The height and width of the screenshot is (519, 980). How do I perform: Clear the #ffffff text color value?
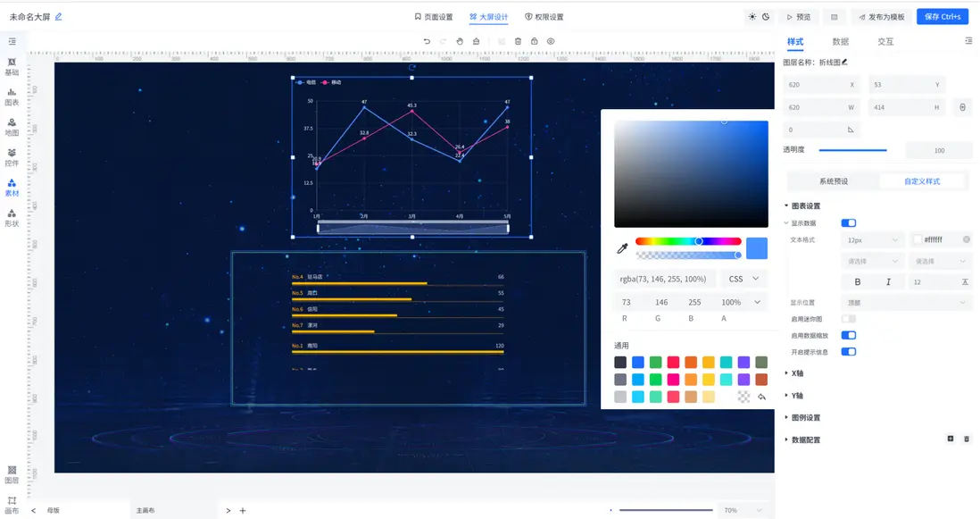coord(967,239)
